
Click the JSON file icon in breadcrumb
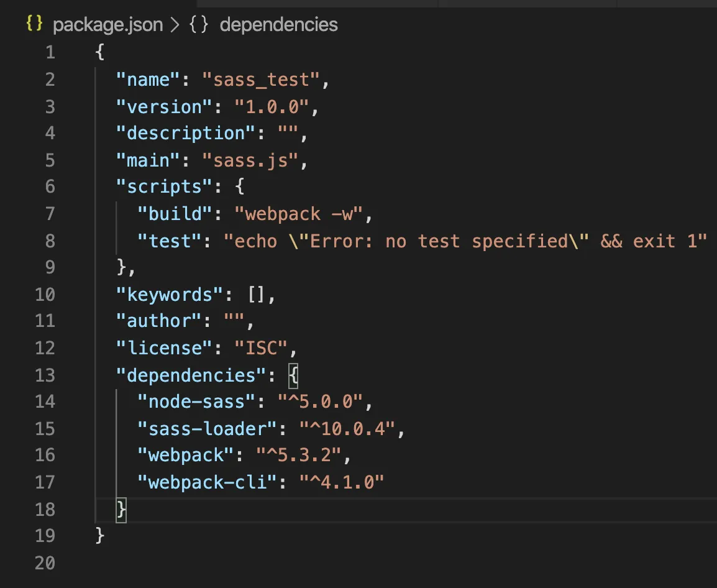[34, 24]
